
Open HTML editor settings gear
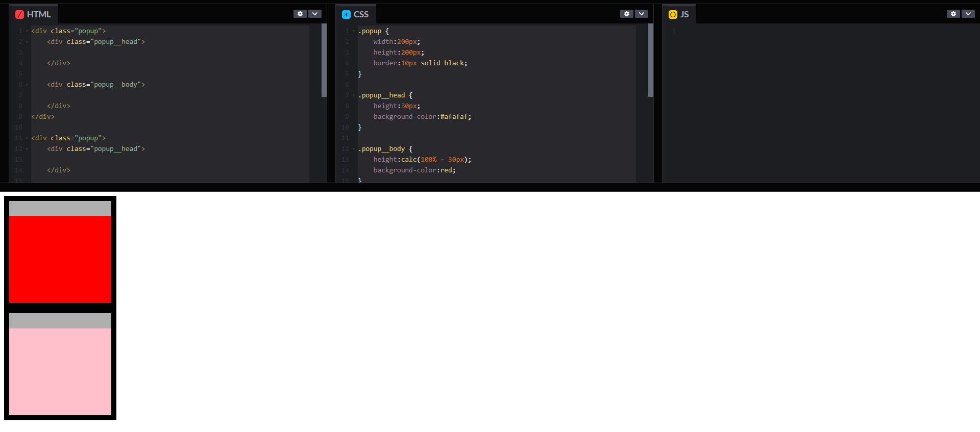click(300, 14)
